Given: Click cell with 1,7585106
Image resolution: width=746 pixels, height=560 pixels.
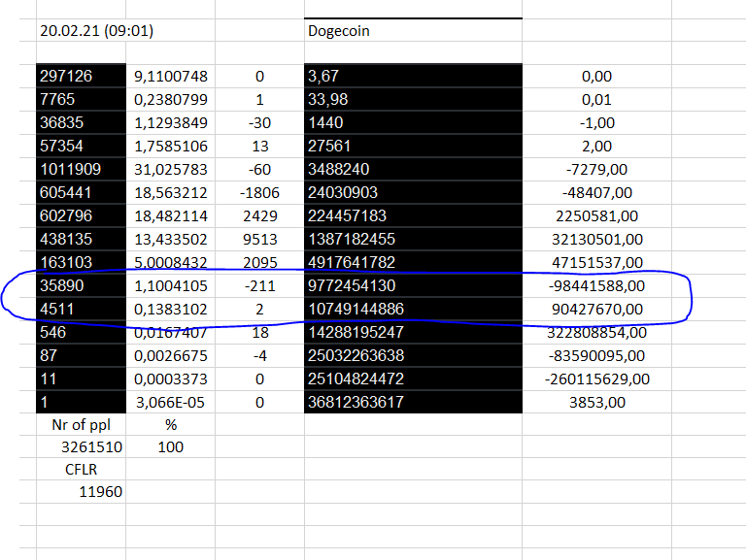Looking at the screenshot, I should (x=170, y=146).
